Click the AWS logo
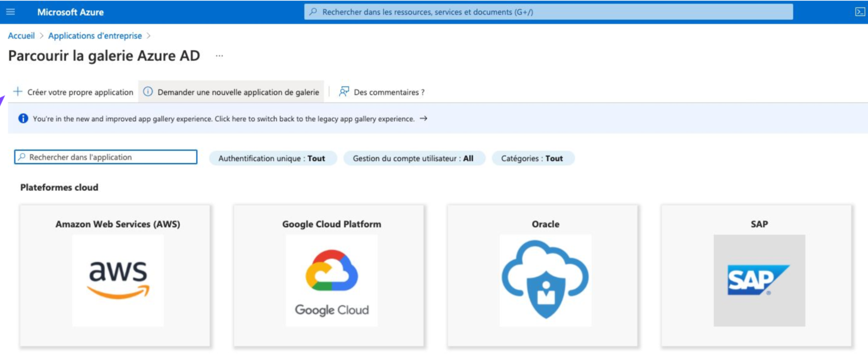 118,280
